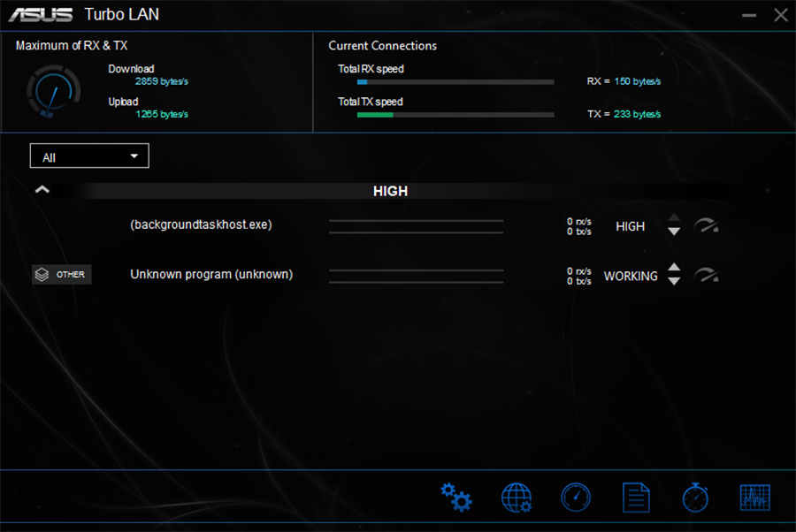Minimize the Turbo LAN window
The width and height of the screenshot is (796, 532).
(x=749, y=15)
